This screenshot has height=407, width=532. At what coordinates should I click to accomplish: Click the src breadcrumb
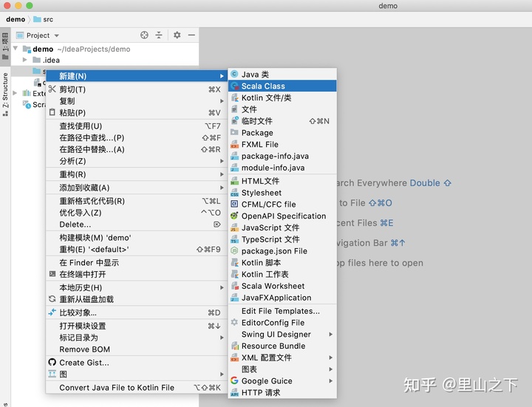coord(44,19)
